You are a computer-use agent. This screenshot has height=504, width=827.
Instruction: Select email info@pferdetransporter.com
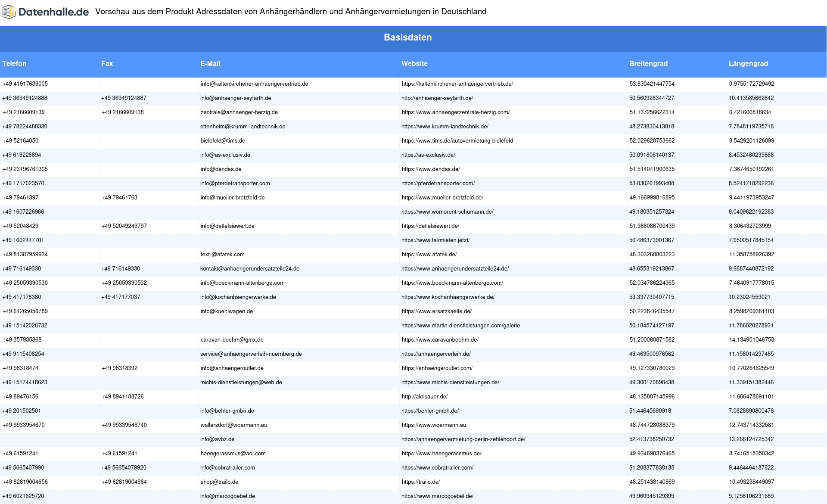coord(235,184)
